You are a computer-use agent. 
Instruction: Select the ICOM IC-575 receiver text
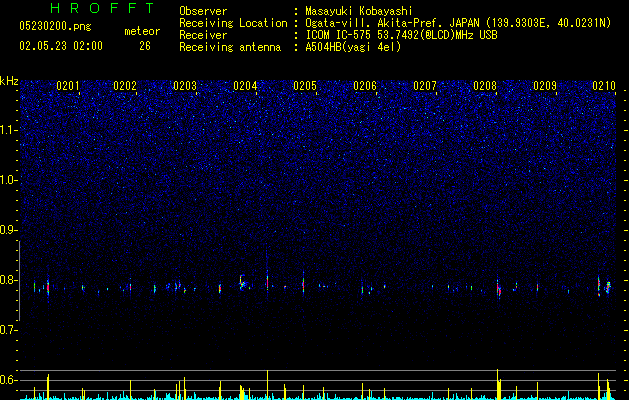point(401,35)
